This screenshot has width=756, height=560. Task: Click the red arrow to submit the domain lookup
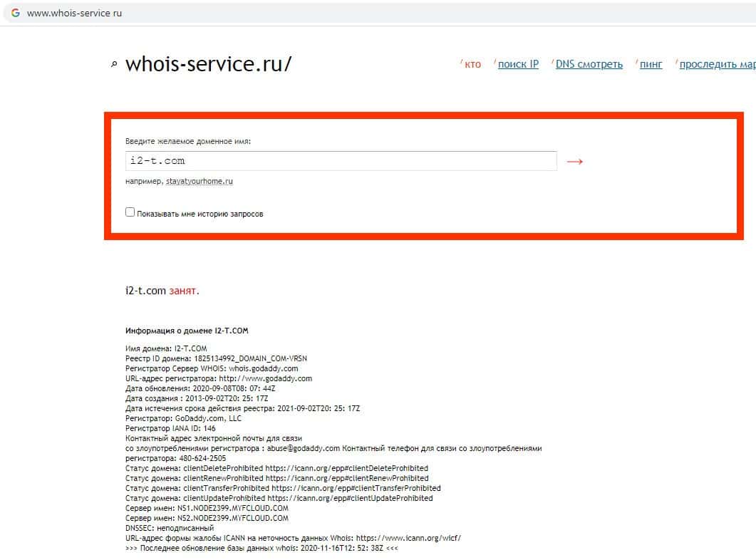[575, 162]
